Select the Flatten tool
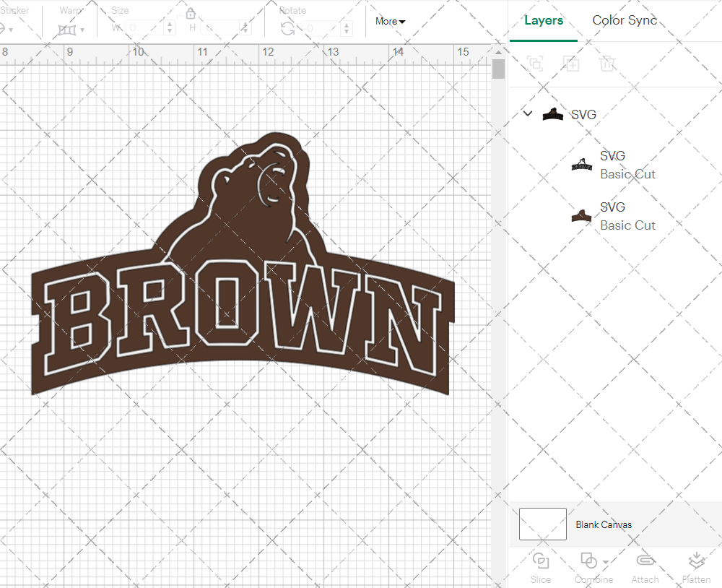Image resolution: width=722 pixels, height=588 pixels. pyautogui.click(x=696, y=567)
